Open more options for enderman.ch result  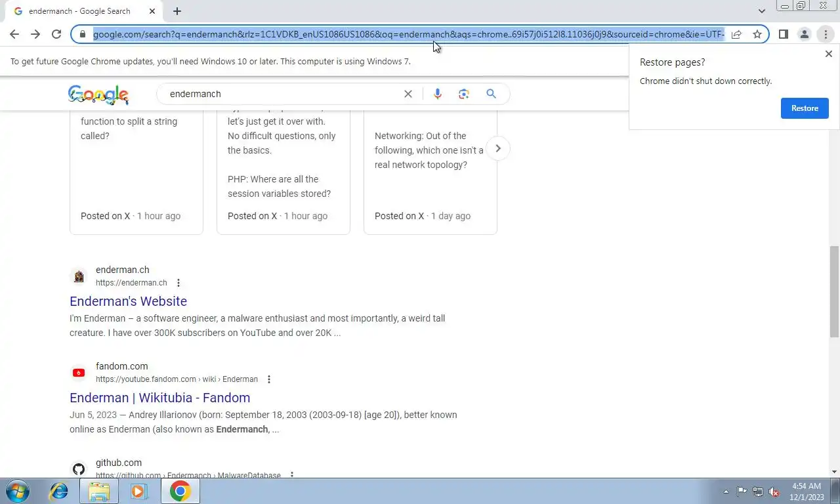pyautogui.click(x=178, y=283)
